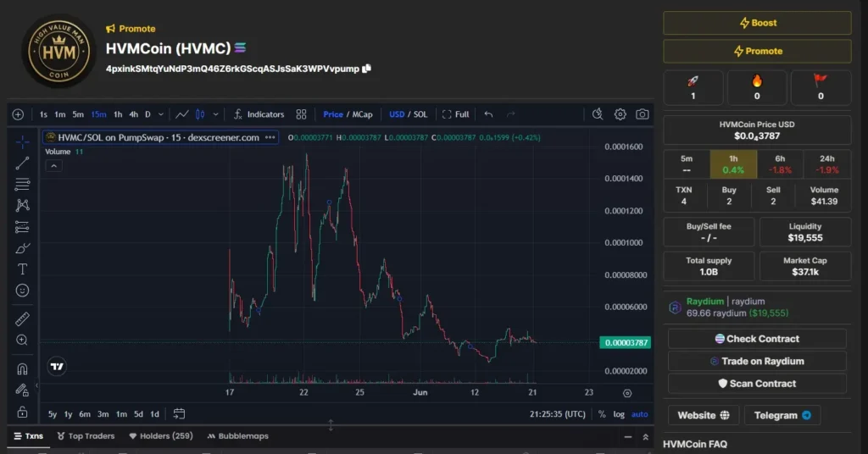Expand more timeframe intervals dropdown
Screen dimensions: 868x454
point(160,114)
